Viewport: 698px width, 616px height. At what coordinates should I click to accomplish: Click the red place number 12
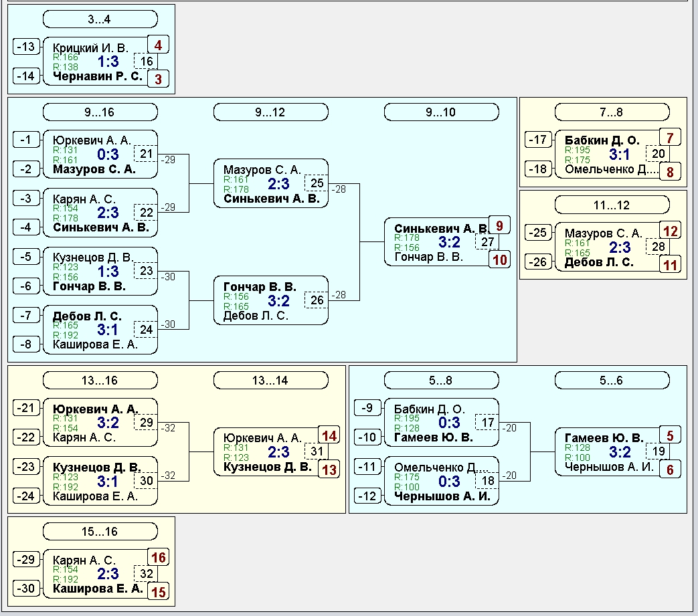(x=670, y=231)
